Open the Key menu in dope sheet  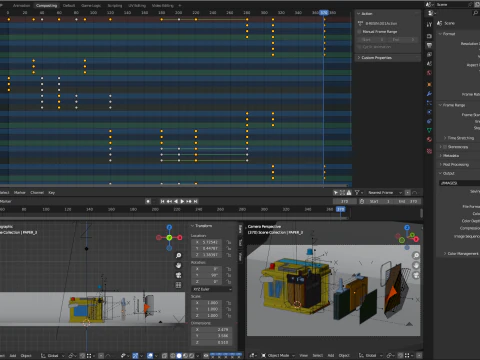pos(51,192)
